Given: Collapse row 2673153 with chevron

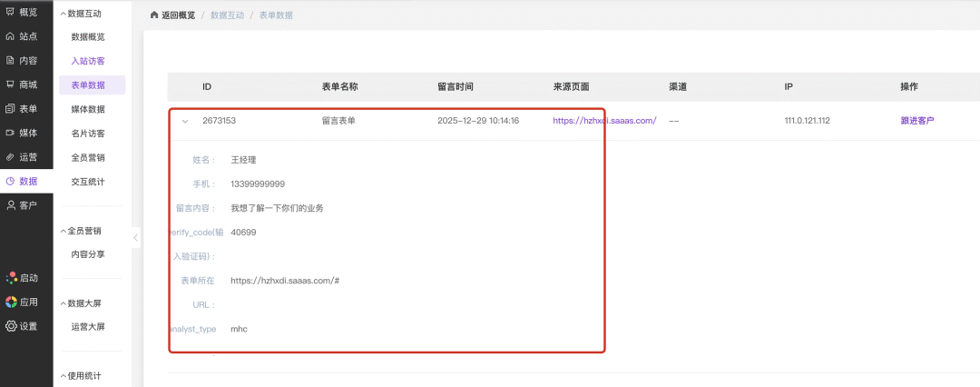Looking at the screenshot, I should [185, 121].
